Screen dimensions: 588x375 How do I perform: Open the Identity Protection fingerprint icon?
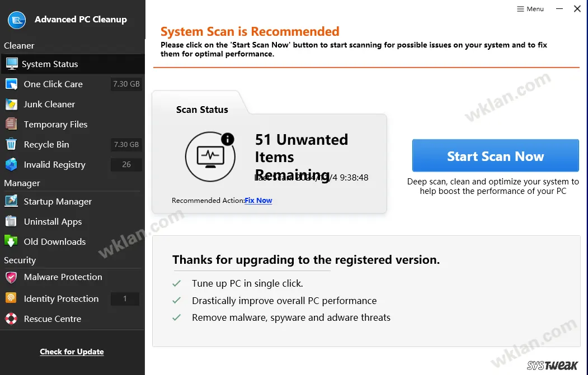pos(11,298)
